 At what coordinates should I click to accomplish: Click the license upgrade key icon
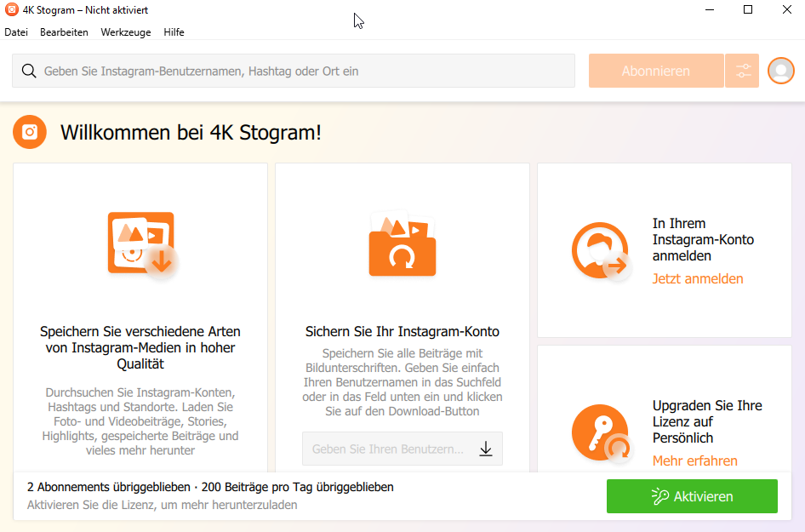coord(601,433)
